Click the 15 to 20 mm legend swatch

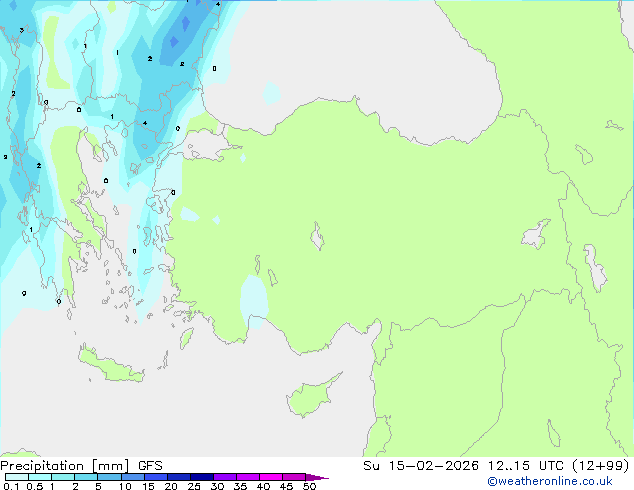(x=156, y=477)
